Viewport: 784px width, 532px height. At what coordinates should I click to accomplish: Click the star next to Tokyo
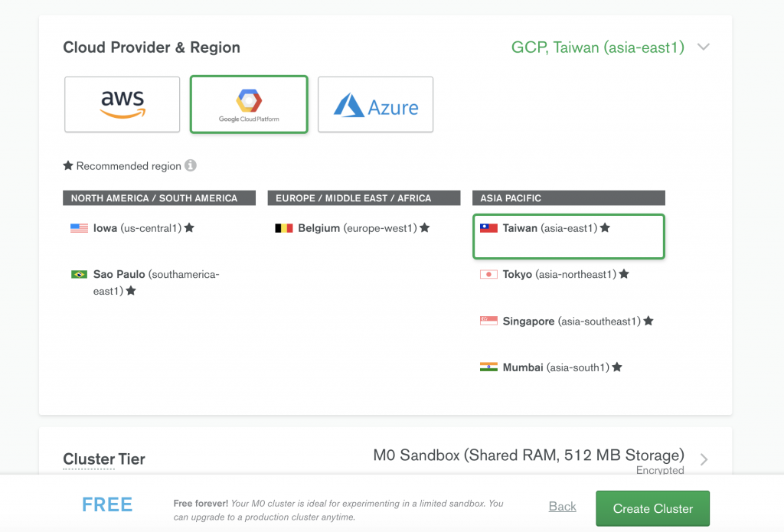point(623,273)
